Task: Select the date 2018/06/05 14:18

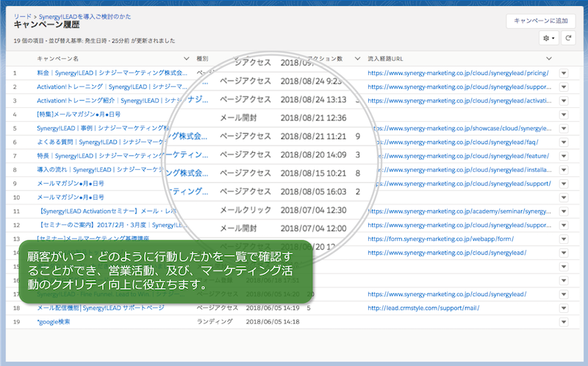Action: tap(273, 322)
